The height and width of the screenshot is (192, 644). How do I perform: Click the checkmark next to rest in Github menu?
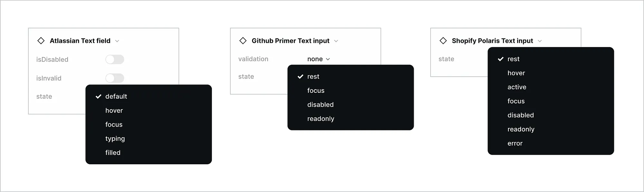(300, 77)
